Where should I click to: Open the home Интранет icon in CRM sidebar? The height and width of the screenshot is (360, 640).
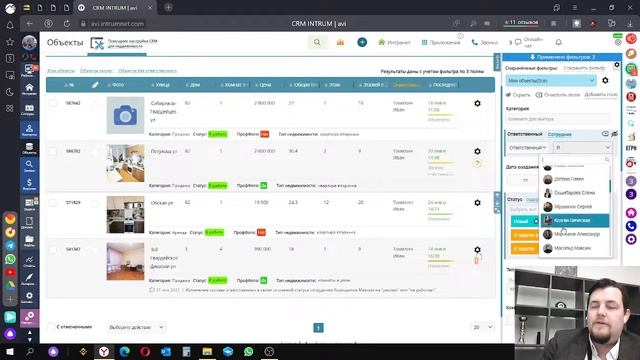point(29,89)
